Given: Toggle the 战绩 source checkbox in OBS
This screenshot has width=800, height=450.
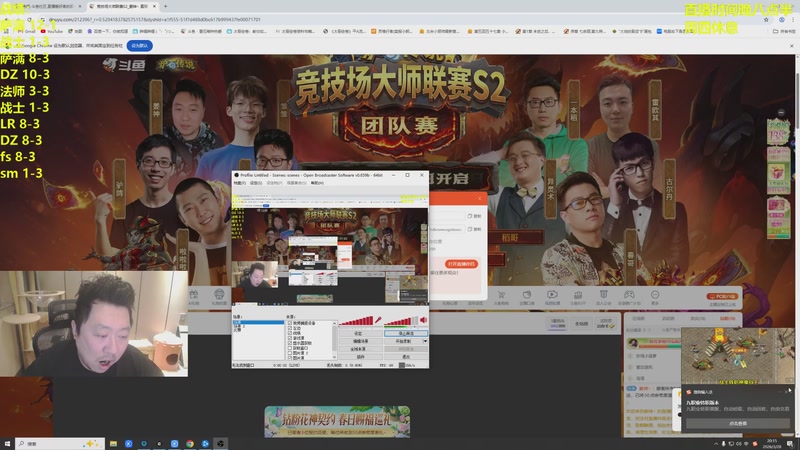Looking at the screenshot, I should pyautogui.click(x=290, y=333).
